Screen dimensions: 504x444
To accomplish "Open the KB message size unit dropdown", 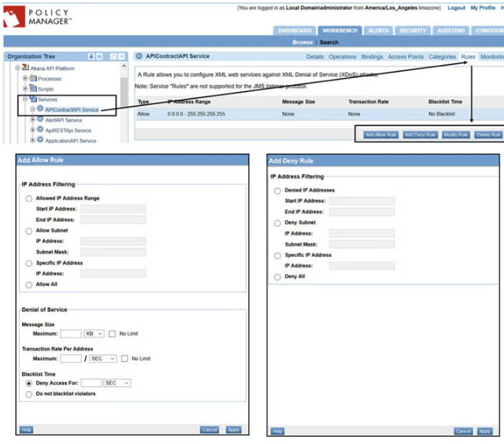I will pos(94,334).
